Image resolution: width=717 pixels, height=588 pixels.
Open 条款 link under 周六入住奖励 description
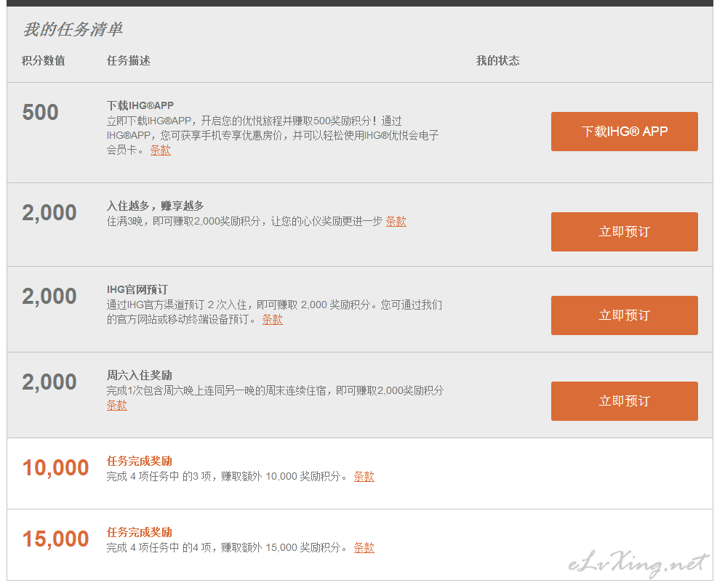pos(117,405)
